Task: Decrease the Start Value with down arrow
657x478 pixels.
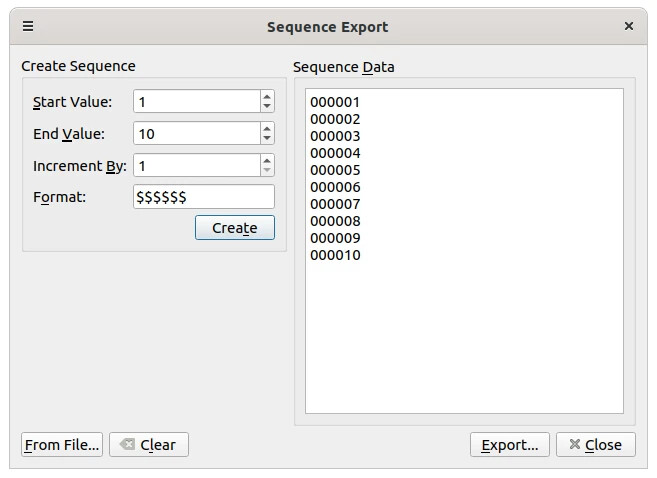Action: pos(267,107)
